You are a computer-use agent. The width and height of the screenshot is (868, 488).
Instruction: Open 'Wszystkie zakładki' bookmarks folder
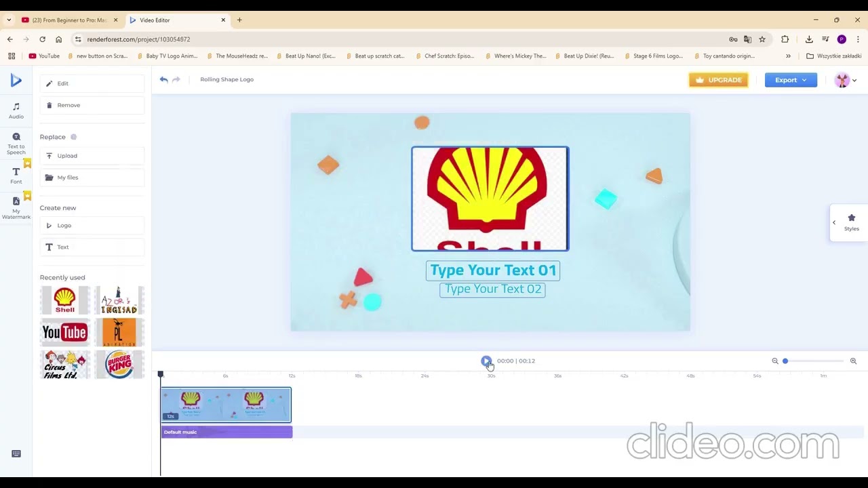[834, 56]
